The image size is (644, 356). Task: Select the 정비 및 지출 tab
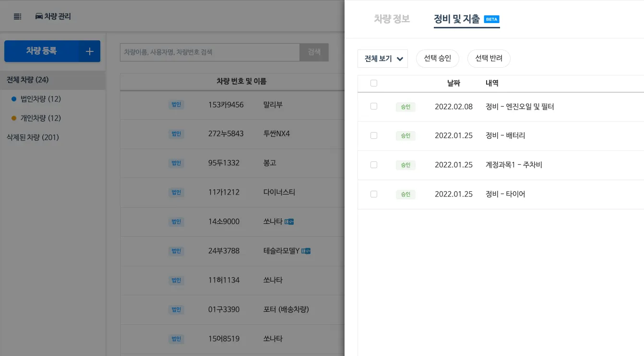click(457, 19)
